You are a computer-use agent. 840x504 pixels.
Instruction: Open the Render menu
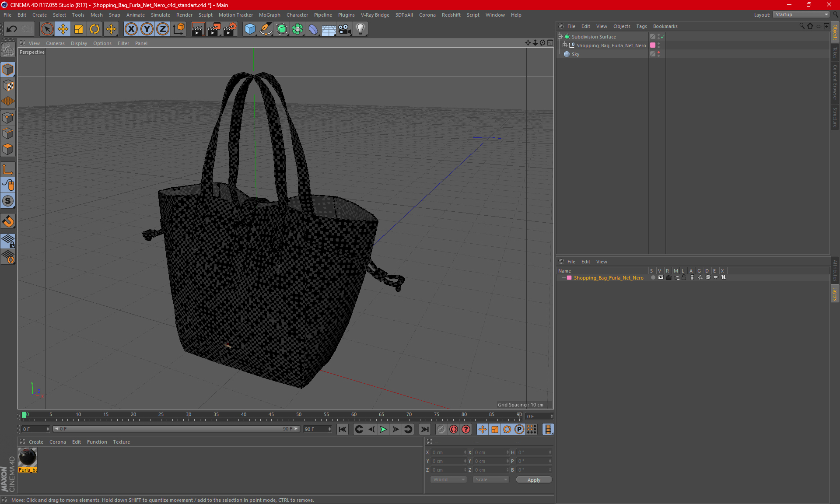point(184,15)
